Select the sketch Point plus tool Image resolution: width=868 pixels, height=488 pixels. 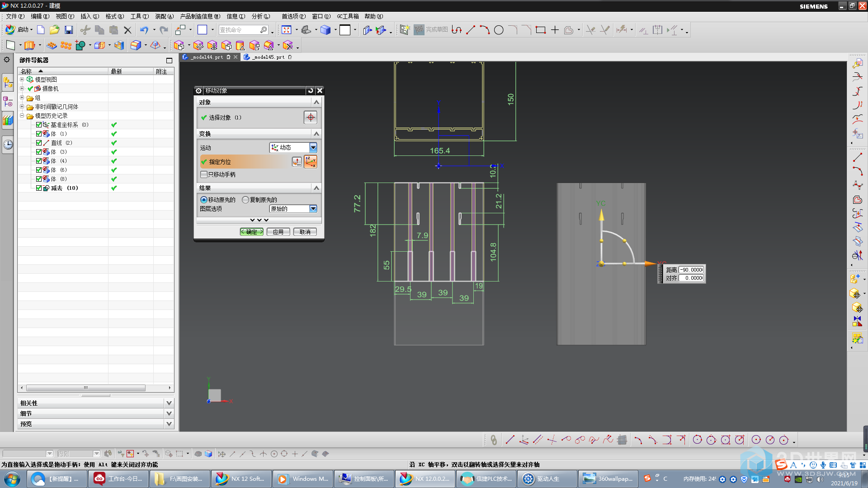click(x=555, y=30)
